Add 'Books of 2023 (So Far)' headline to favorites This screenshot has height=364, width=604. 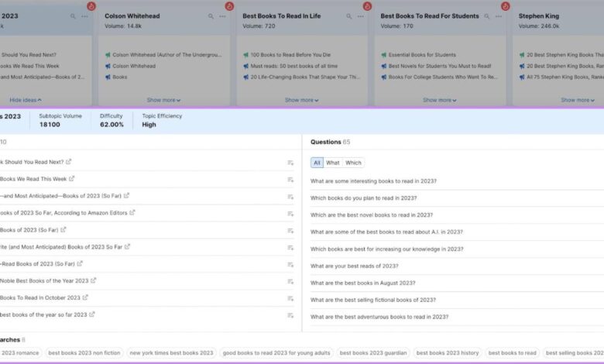pyautogui.click(x=290, y=231)
